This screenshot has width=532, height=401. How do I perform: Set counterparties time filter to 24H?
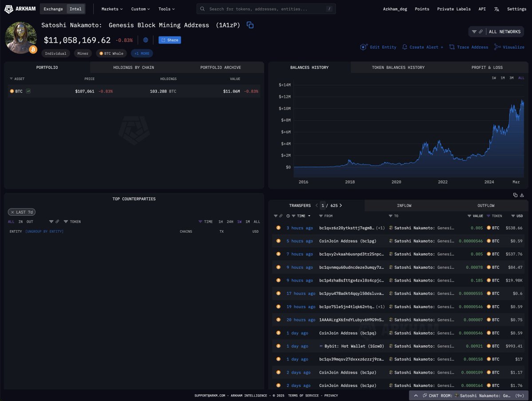click(230, 221)
